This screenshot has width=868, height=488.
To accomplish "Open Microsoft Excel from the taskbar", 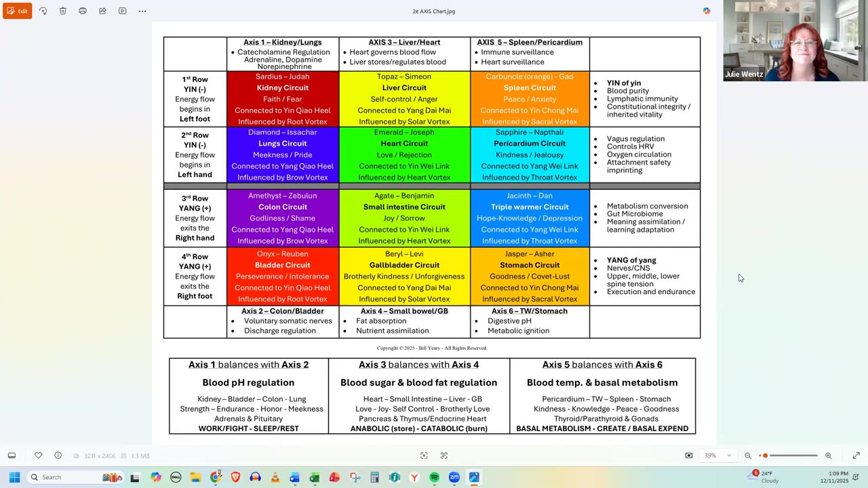I will pyautogui.click(x=315, y=477).
